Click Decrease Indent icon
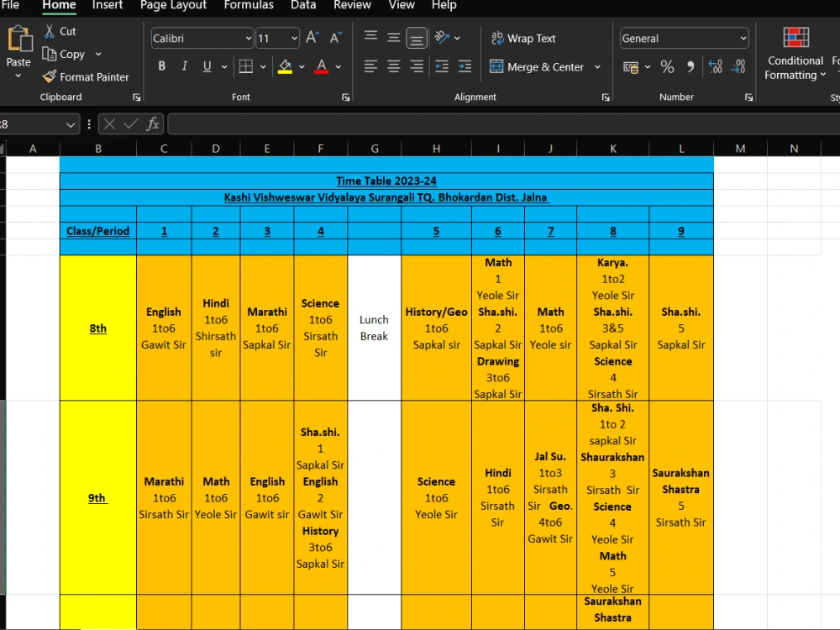 [442, 66]
